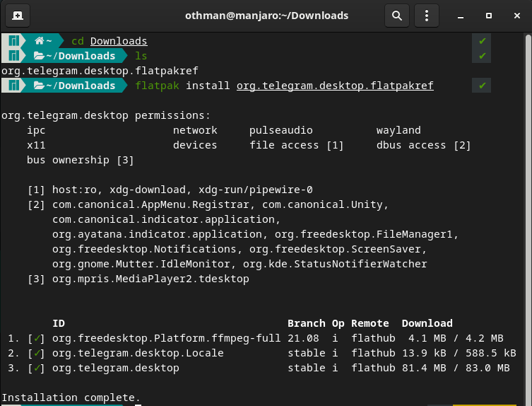Click green success check on cd Downloads line

click(482, 41)
